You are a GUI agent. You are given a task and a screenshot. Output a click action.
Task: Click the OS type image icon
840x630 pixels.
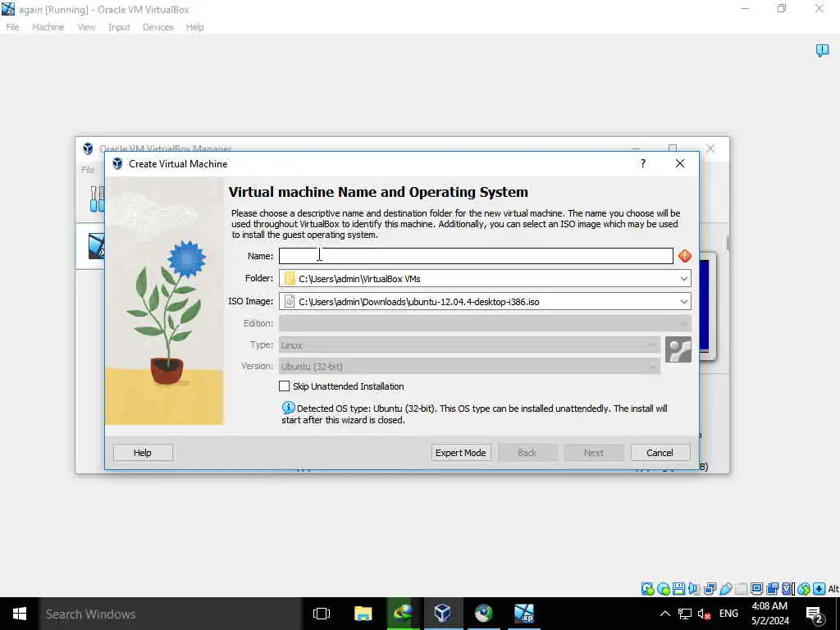point(678,349)
